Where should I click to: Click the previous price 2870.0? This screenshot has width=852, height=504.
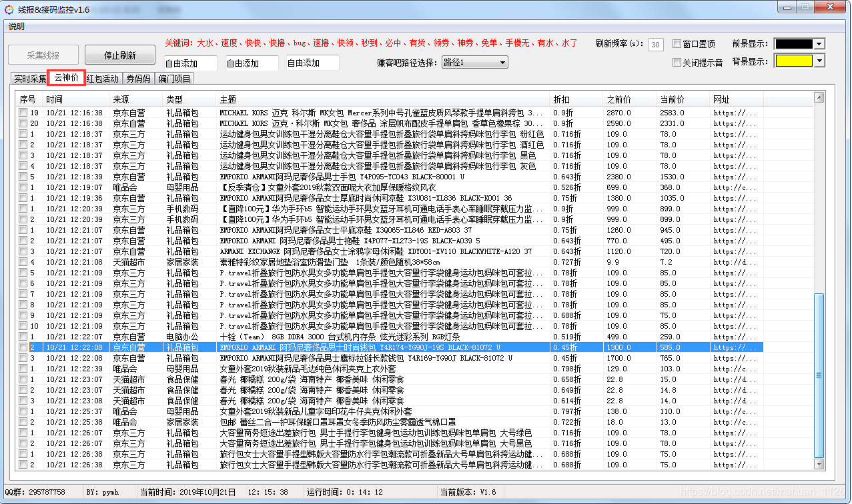coord(618,113)
